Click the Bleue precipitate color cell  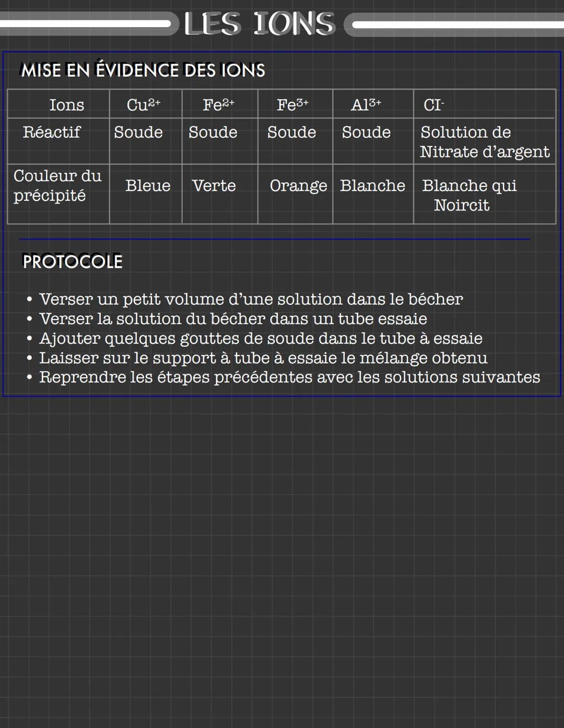click(x=148, y=186)
